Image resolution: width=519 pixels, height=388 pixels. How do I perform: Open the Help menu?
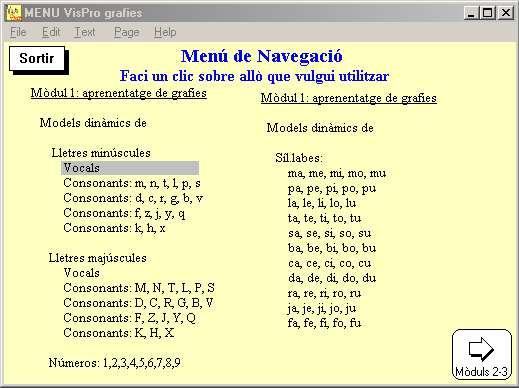click(165, 32)
